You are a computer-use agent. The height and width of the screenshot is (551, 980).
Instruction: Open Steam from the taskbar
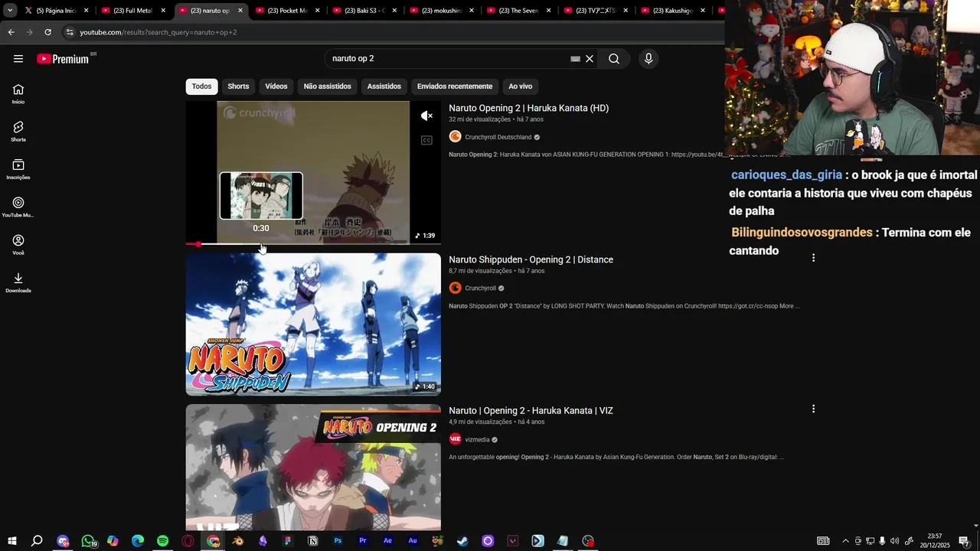(462, 541)
